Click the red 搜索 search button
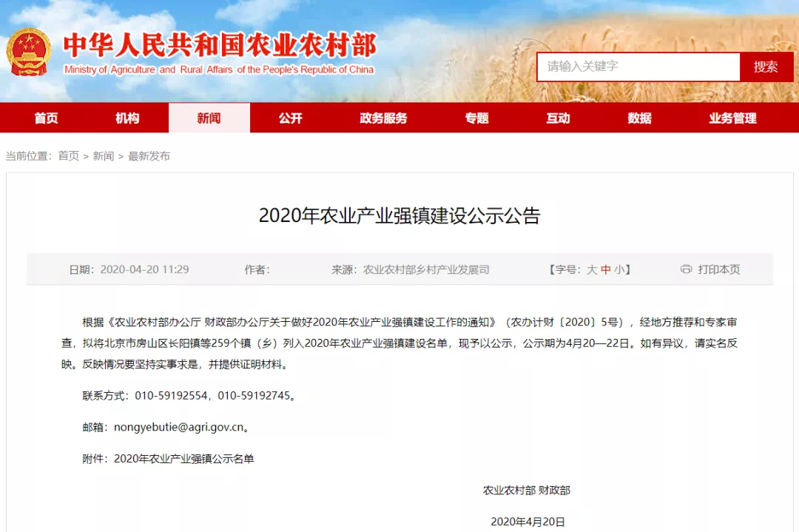The image size is (799, 532). point(766,67)
